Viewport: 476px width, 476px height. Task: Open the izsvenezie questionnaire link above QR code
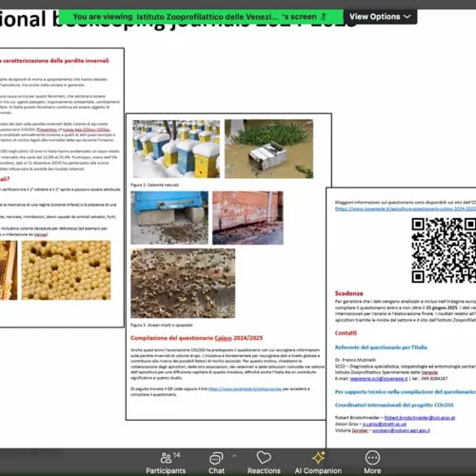point(406,208)
